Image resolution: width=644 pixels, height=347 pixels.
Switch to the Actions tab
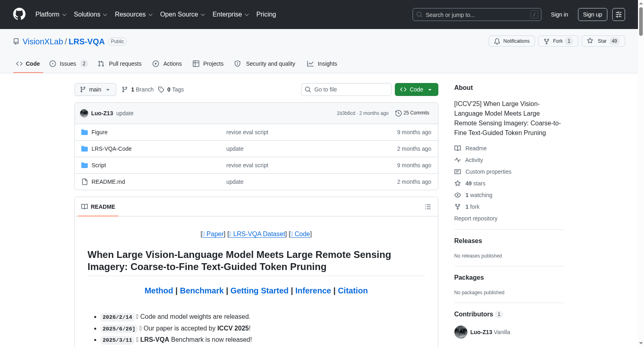point(167,64)
